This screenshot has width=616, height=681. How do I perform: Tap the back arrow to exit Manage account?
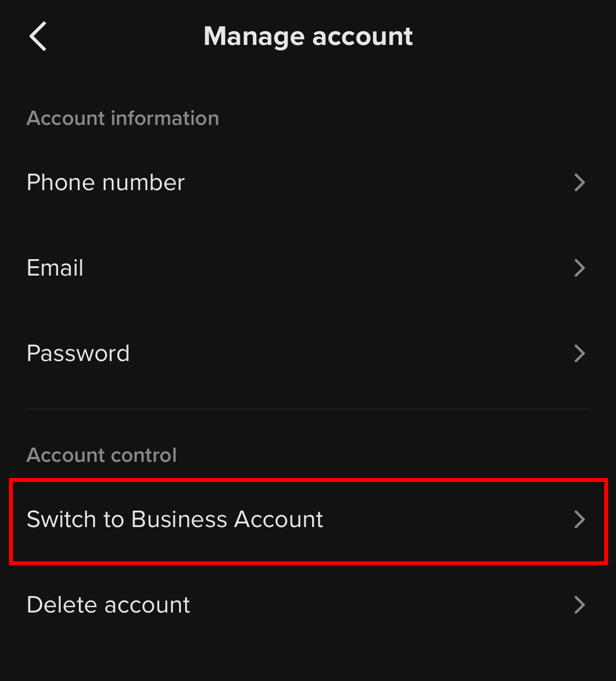pos(37,36)
